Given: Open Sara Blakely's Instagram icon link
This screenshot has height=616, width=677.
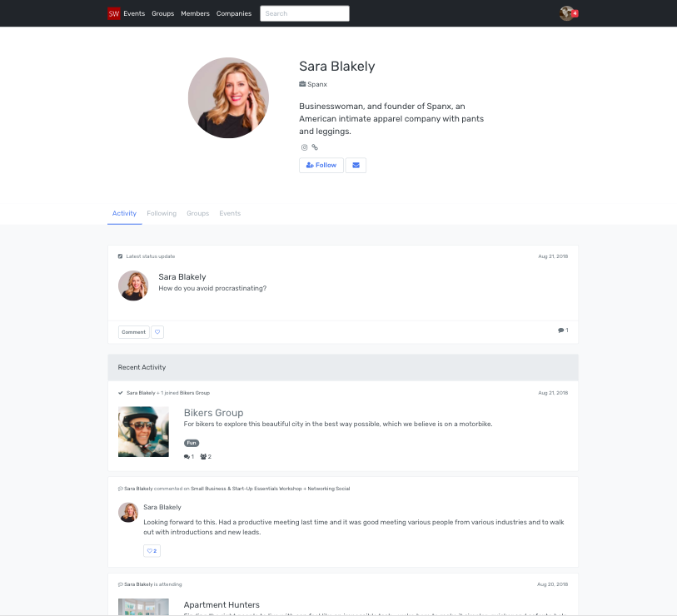Looking at the screenshot, I should pyautogui.click(x=305, y=147).
